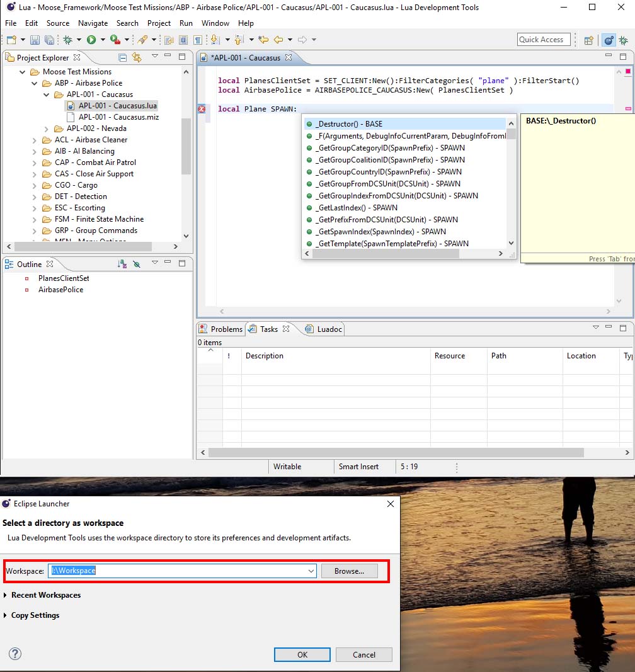Open the Project Explorer view menu triangle
The width and height of the screenshot is (635, 672).
(155, 56)
